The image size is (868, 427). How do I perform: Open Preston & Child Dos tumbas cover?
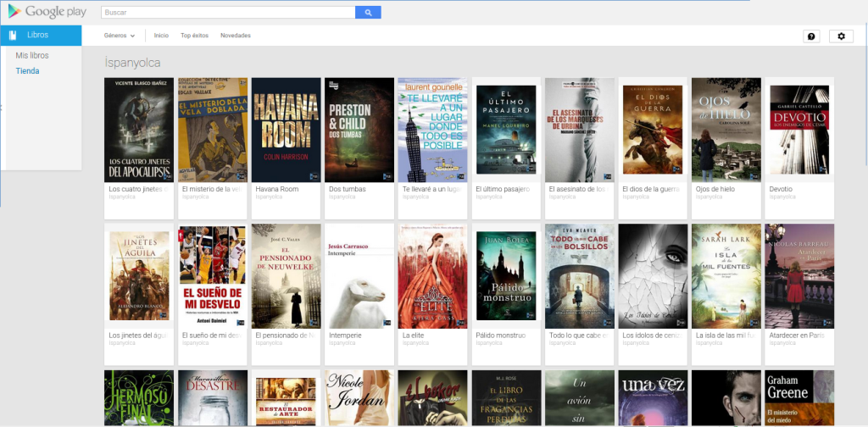coord(359,130)
